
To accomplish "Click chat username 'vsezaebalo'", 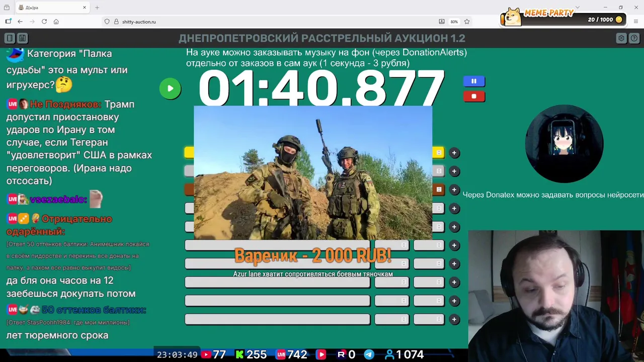I will 58,200.
